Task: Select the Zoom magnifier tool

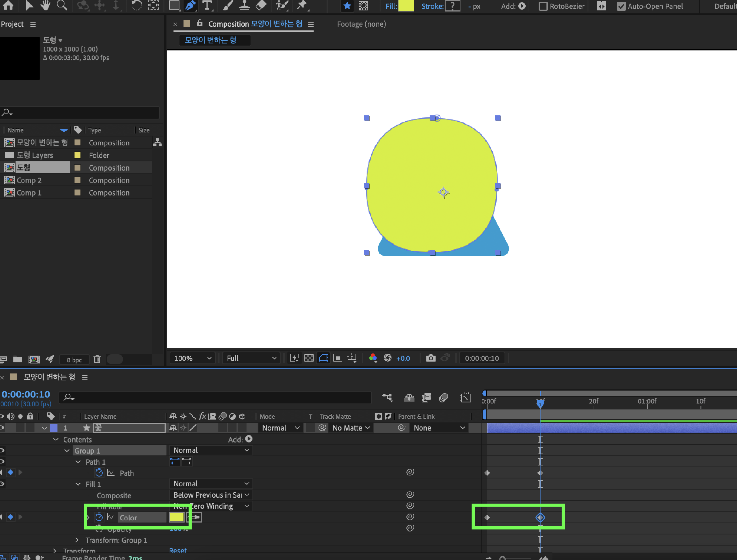Action: point(62,5)
